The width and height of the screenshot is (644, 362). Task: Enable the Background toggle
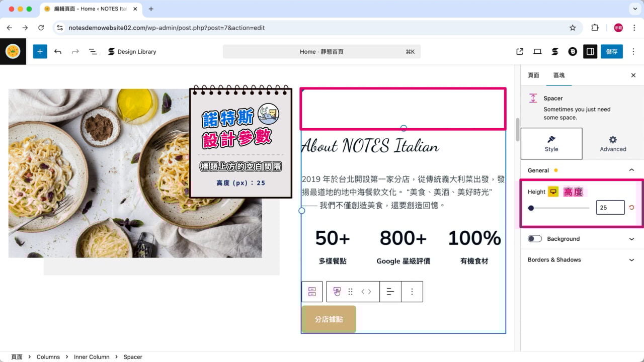(x=535, y=239)
